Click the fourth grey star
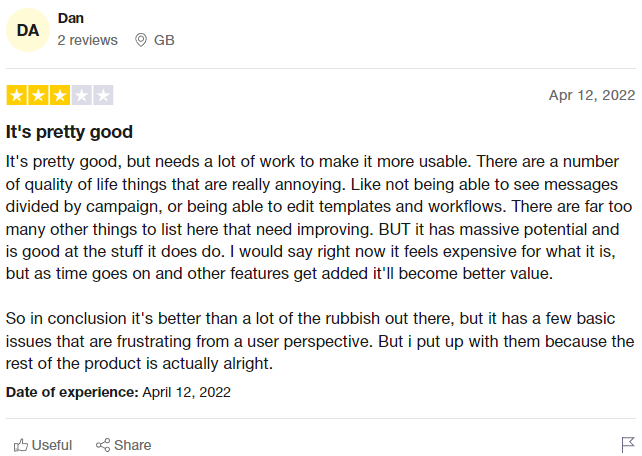The width and height of the screenshot is (642, 456). (81, 95)
